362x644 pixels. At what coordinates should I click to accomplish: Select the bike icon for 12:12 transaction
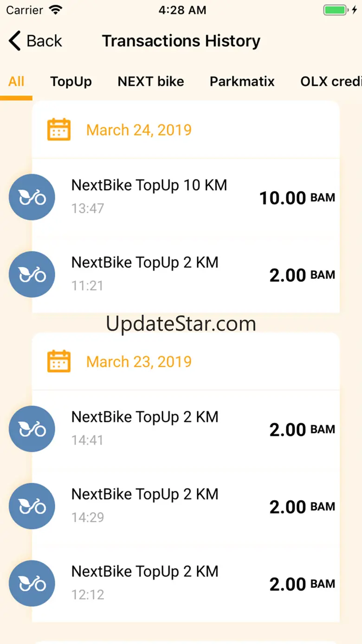(x=32, y=584)
